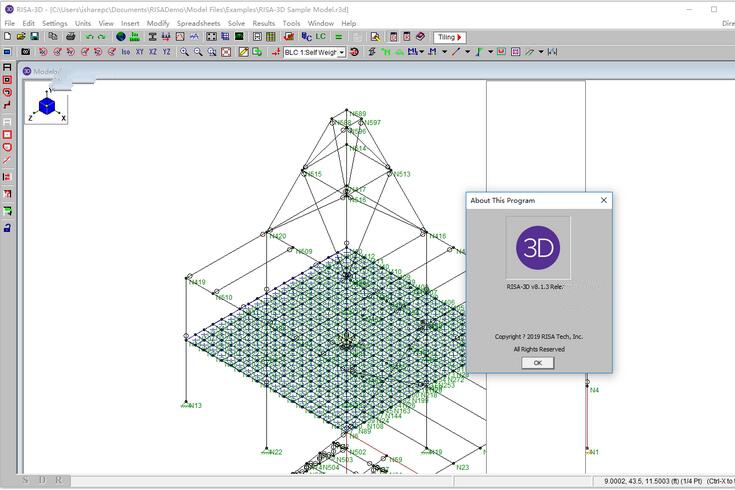Click the coordinate readout in the status bar
Viewport: 735px width, 490px height.
point(653,481)
